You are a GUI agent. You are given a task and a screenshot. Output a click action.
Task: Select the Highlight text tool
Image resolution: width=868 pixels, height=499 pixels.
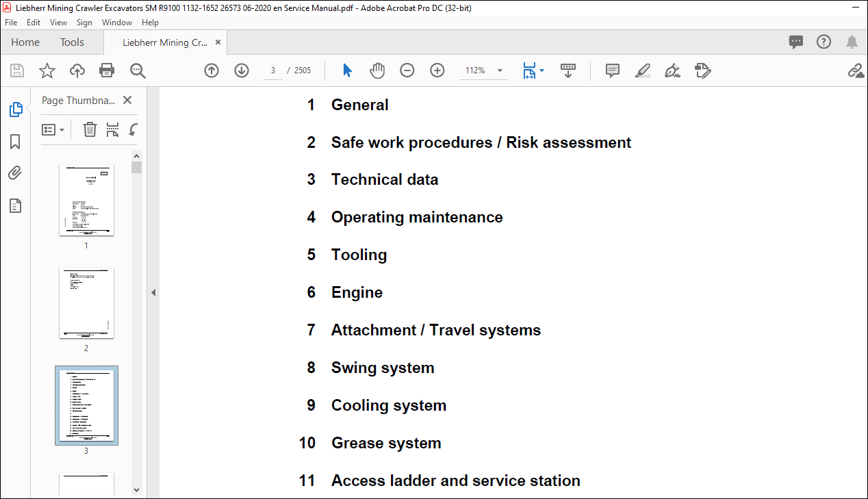[642, 71]
